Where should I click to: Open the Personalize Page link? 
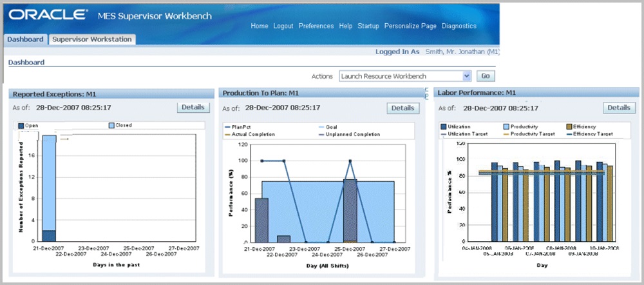410,26
